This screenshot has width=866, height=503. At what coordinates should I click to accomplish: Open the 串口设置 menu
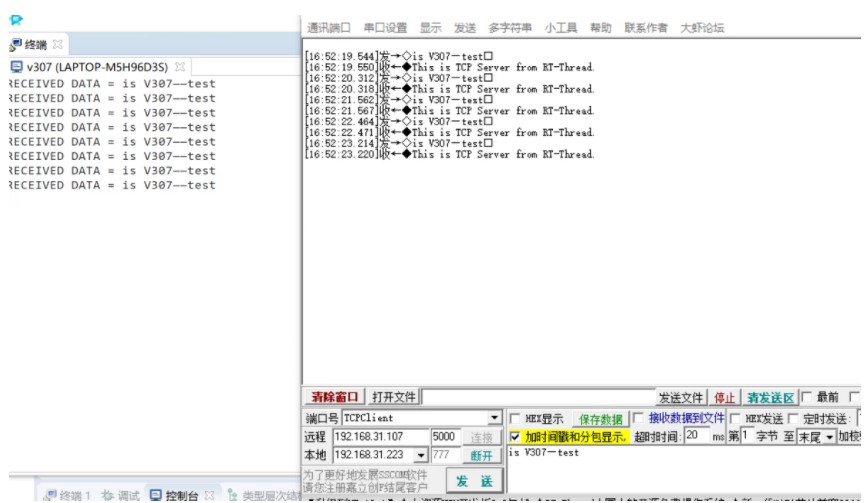point(385,28)
